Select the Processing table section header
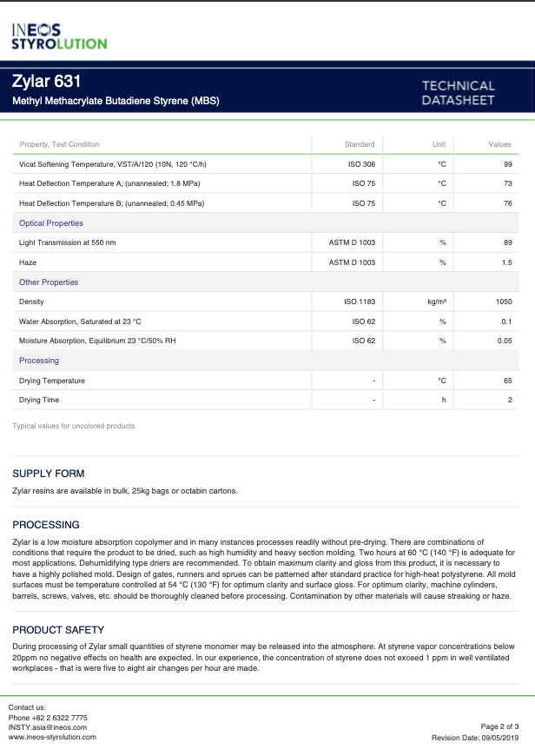Viewport: 535px width, 756px height. (x=39, y=361)
